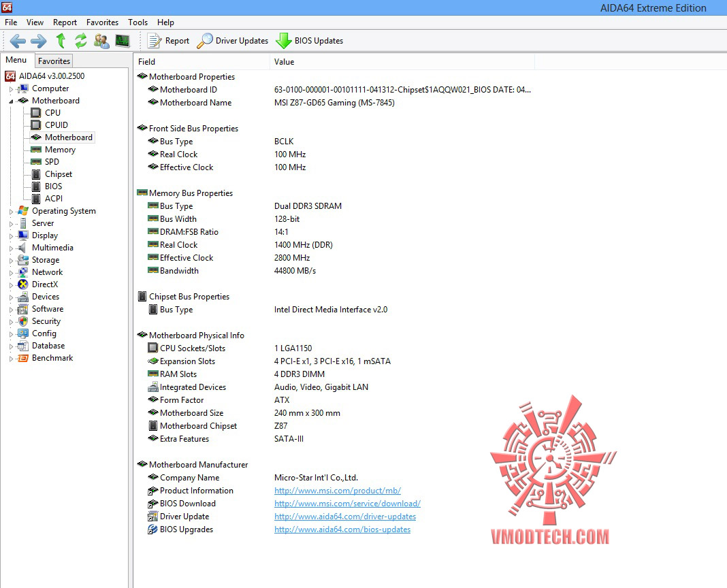Expand the Display tree node
The height and width of the screenshot is (588, 727).
(x=11, y=235)
